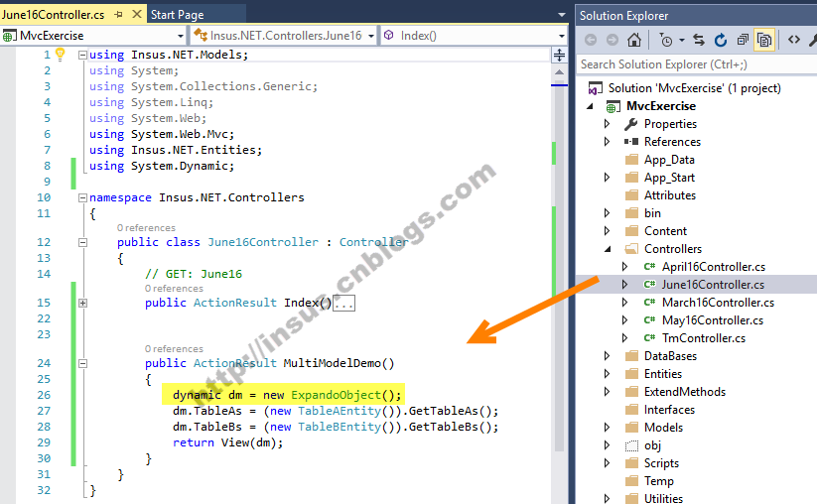Open Pending Changes Filter in Solution Explorer
817x504 pixels.
666,40
